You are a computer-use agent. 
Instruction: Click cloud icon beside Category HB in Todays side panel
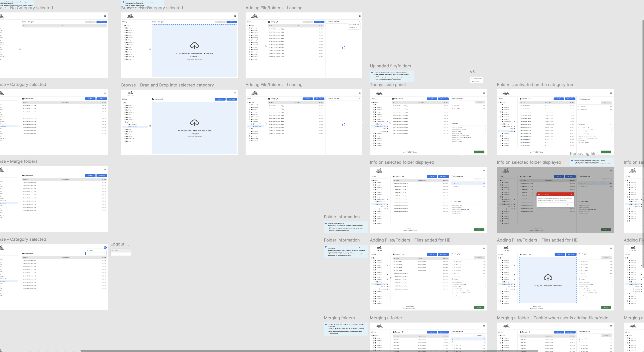tap(387, 127)
